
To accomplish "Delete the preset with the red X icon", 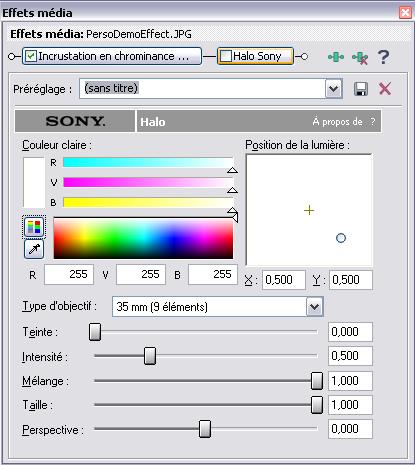I will [x=385, y=89].
